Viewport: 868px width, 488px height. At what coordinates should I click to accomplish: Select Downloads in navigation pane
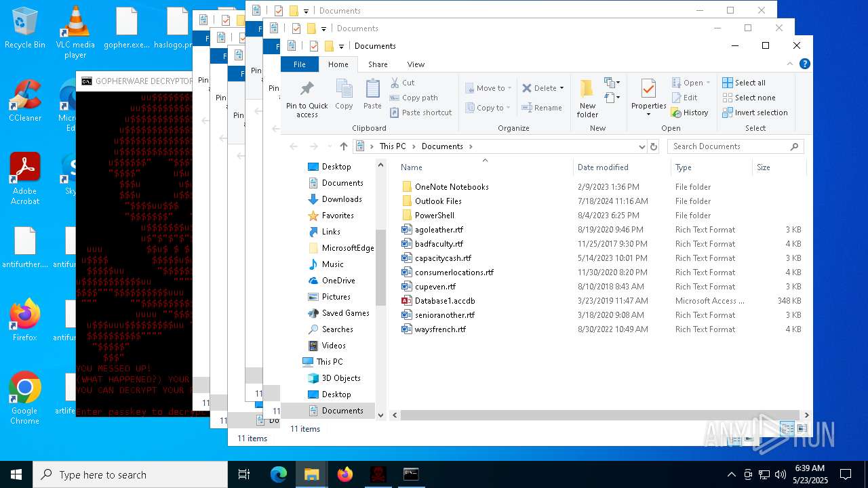tap(342, 199)
